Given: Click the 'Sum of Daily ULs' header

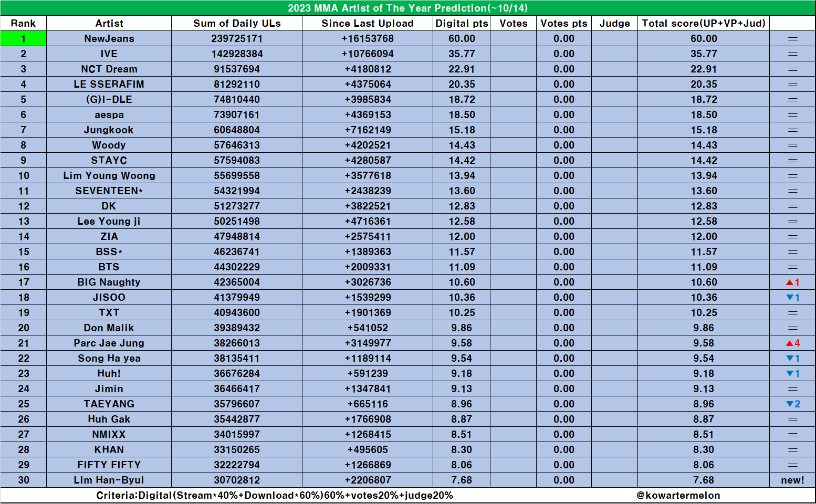Looking at the screenshot, I should (x=237, y=23).
